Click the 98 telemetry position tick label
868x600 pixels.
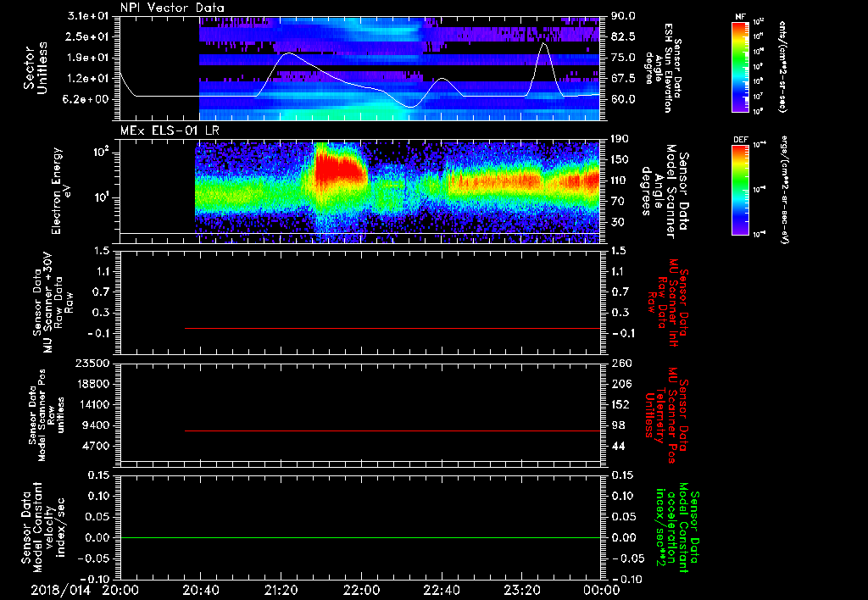pos(618,425)
